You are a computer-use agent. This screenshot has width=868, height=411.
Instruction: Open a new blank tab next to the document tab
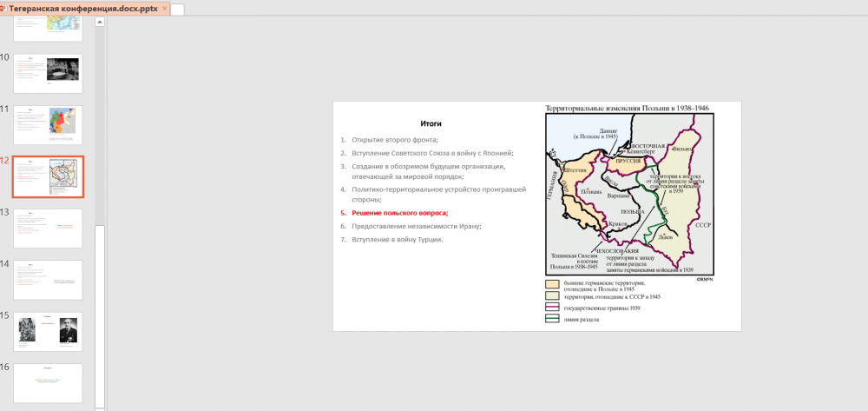[x=177, y=9]
